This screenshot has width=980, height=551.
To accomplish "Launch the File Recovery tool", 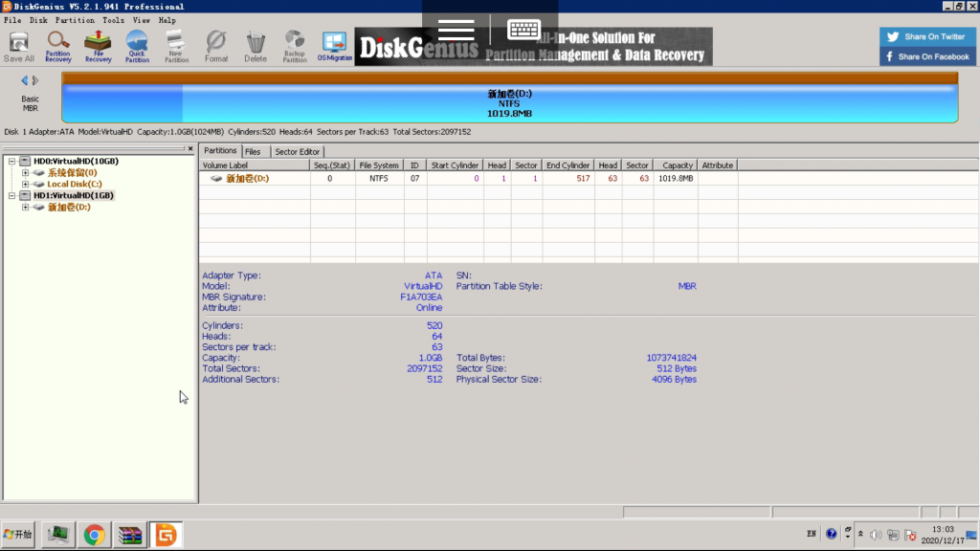I will (x=99, y=47).
